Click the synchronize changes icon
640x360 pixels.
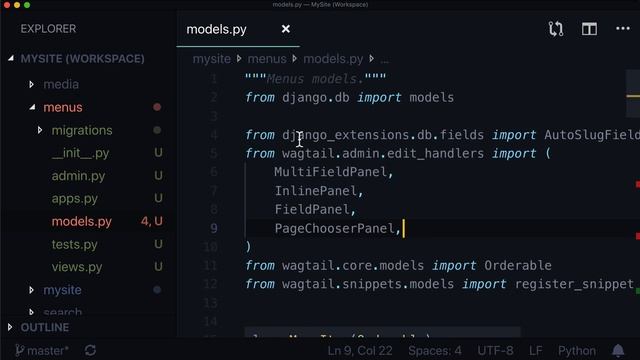(91, 351)
